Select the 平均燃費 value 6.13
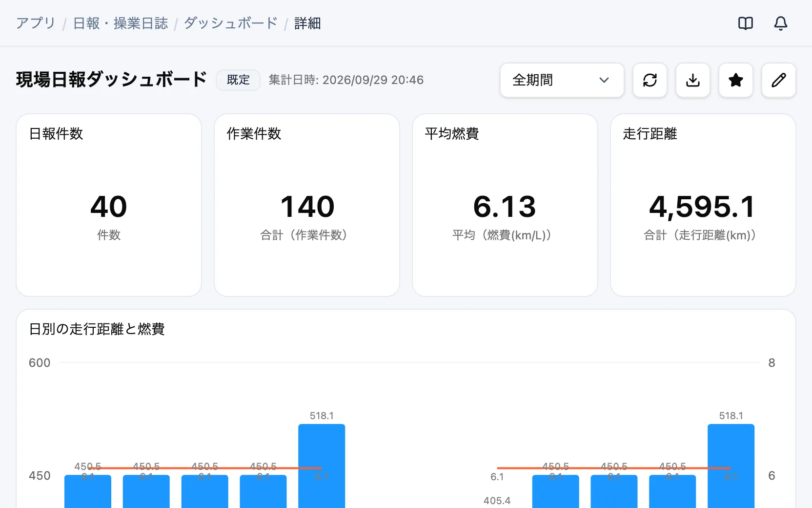The height and width of the screenshot is (508, 812). tap(505, 207)
